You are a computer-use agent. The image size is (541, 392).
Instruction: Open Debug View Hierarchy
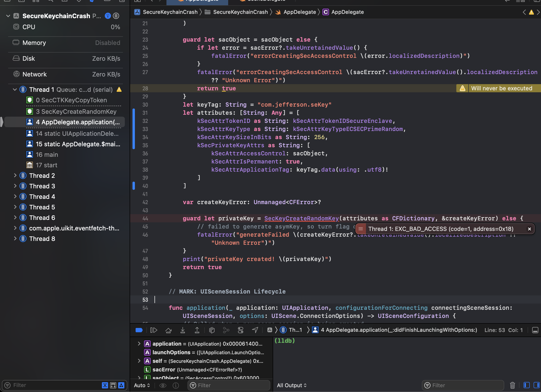pyautogui.click(x=212, y=330)
